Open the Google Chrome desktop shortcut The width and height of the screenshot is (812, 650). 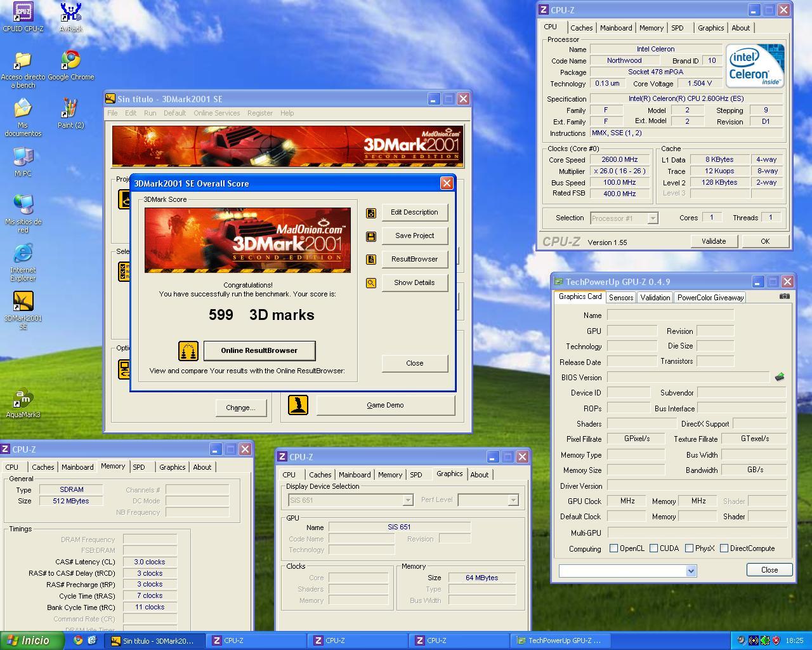[70, 65]
